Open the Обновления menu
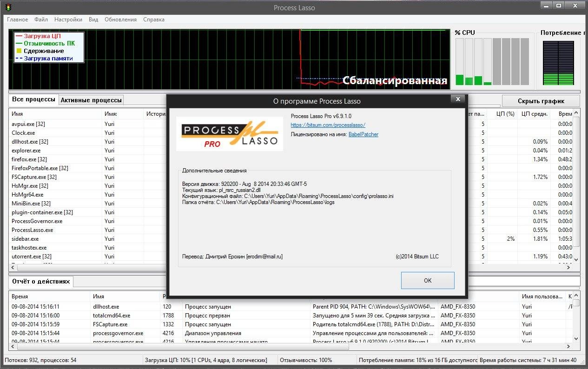 coord(120,20)
